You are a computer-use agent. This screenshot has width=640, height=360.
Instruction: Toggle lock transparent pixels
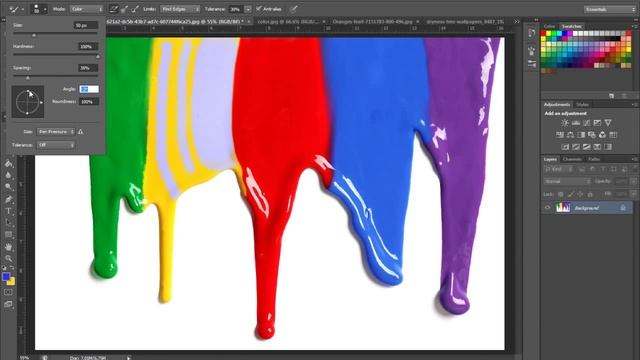(x=560, y=195)
